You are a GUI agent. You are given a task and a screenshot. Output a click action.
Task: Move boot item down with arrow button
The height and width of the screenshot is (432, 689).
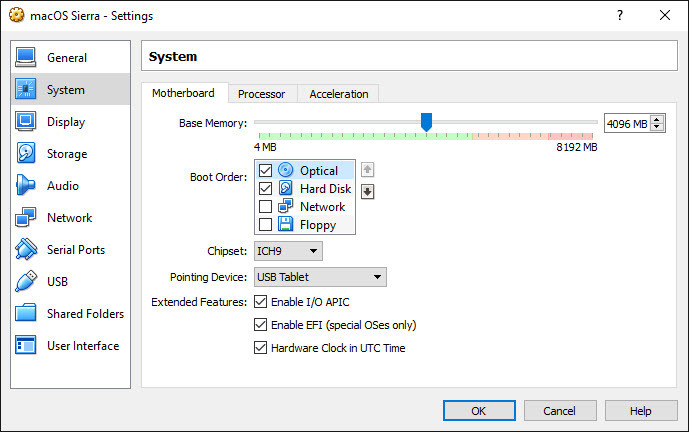click(x=367, y=192)
